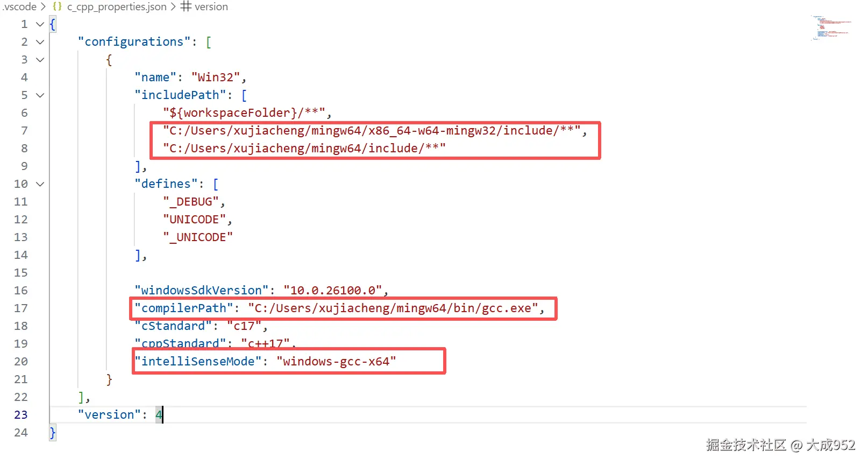Select line number 17 in the gutter

pos(21,308)
